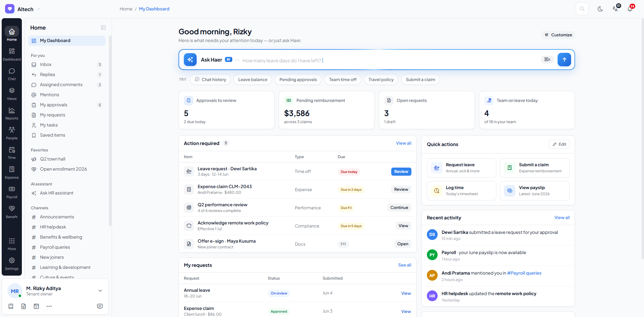This screenshot has width=644, height=317.
Task: Open Saved items in sidebar
Action: [67, 135]
